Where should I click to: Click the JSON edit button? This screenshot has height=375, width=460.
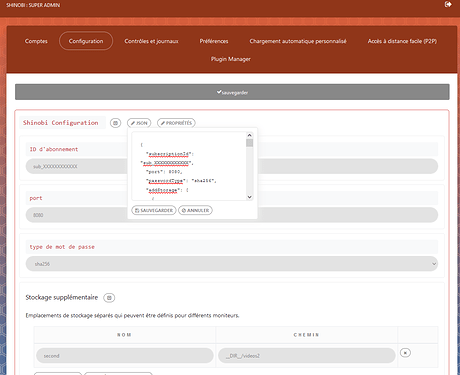coord(139,123)
